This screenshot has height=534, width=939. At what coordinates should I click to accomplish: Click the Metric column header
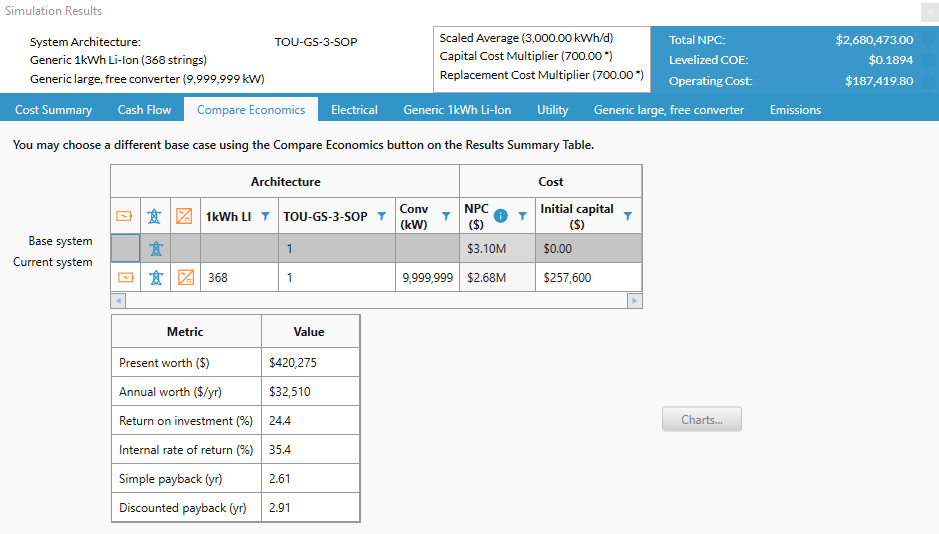[185, 332]
